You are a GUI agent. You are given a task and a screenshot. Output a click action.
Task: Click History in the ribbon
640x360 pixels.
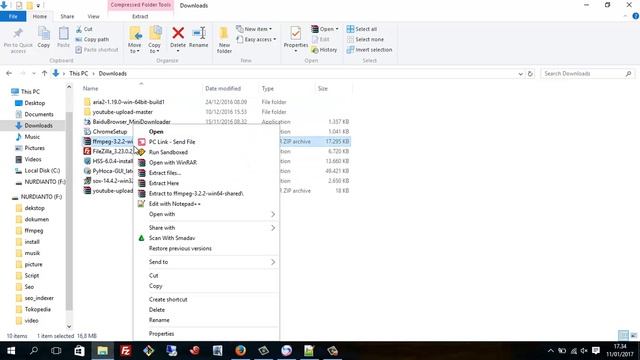[x=324, y=50]
